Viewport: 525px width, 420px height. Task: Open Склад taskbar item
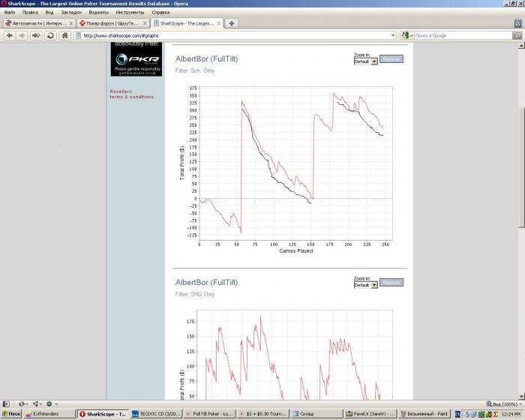[x=316, y=414]
